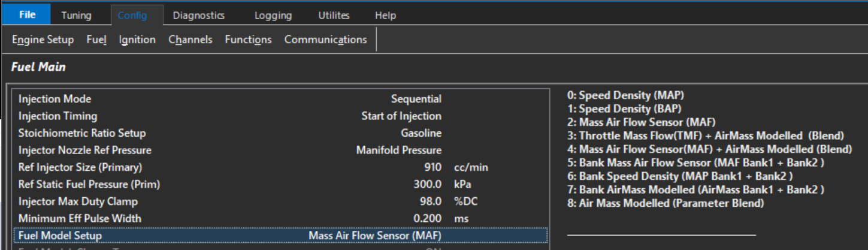Go to the Logging tab

click(273, 16)
